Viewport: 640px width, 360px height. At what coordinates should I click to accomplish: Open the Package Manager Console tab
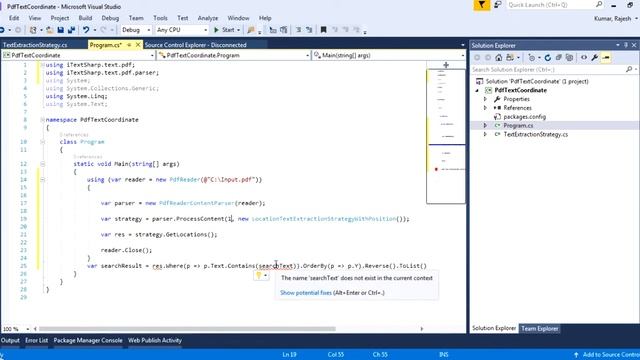[88, 340]
